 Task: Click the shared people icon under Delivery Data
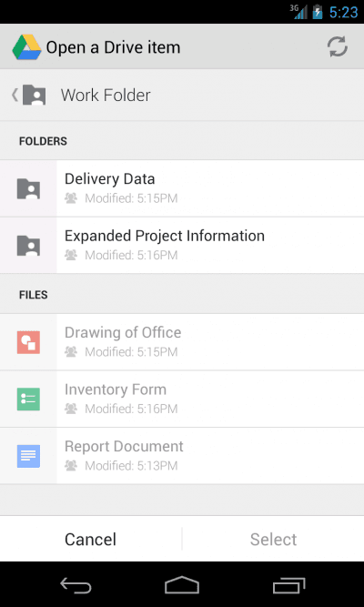click(x=71, y=198)
